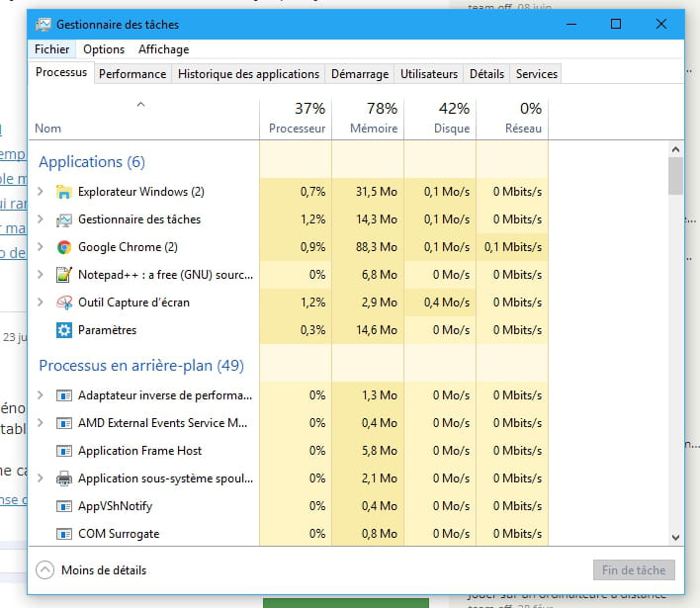Click Explorateur Windows memory 31,5 Mo
Screen dimensions: 700x608
point(377,192)
